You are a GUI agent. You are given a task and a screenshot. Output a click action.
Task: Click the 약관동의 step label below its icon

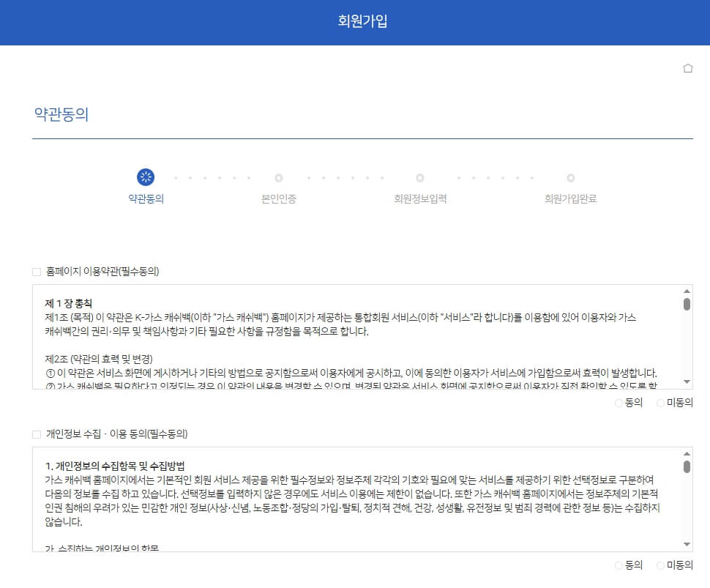click(146, 197)
